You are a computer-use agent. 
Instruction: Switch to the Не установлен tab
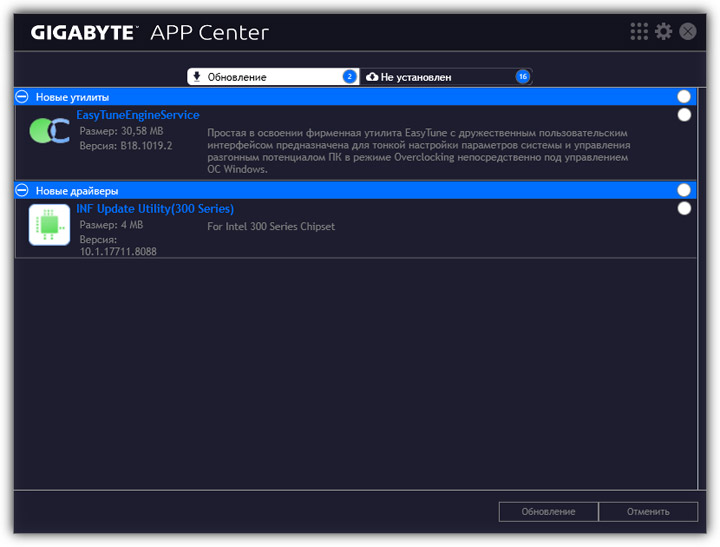coord(446,77)
